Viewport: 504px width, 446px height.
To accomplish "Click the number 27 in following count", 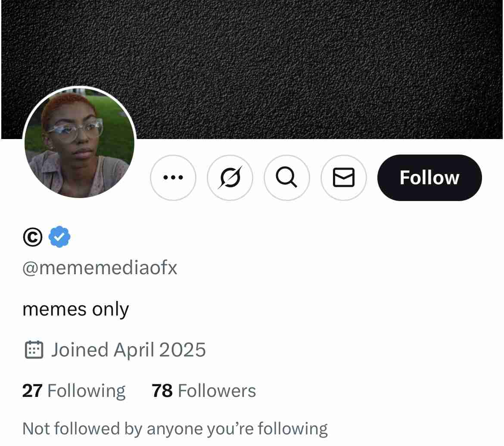I will (32, 391).
